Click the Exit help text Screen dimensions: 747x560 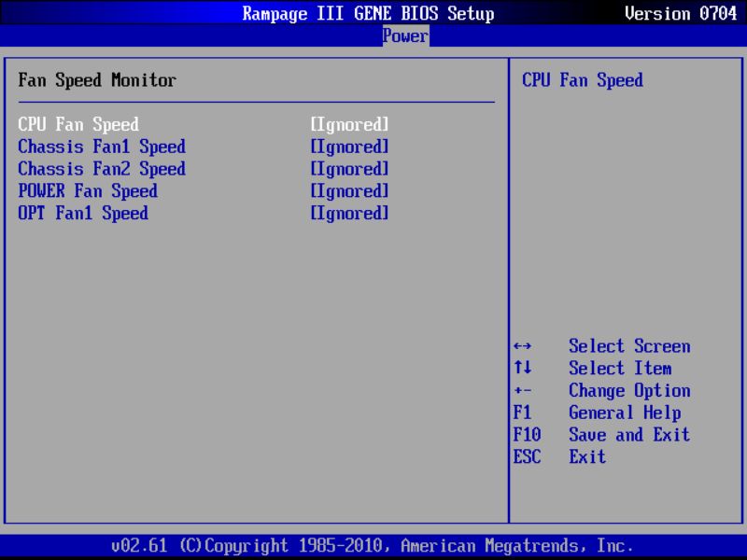(587, 456)
